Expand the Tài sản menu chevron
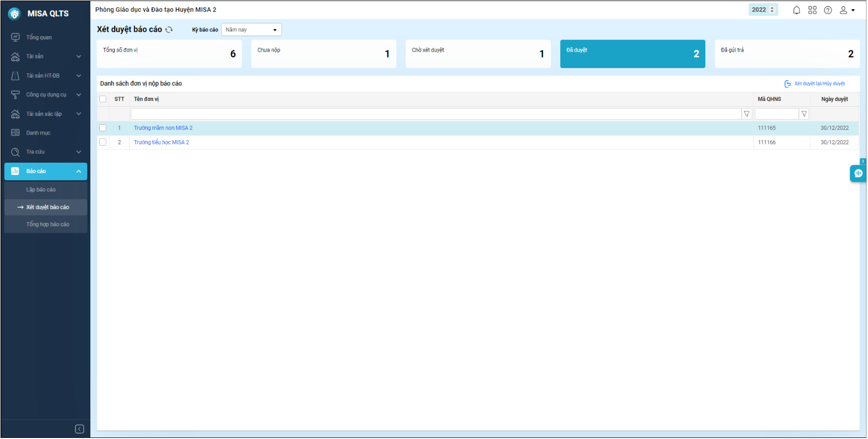 (79, 56)
